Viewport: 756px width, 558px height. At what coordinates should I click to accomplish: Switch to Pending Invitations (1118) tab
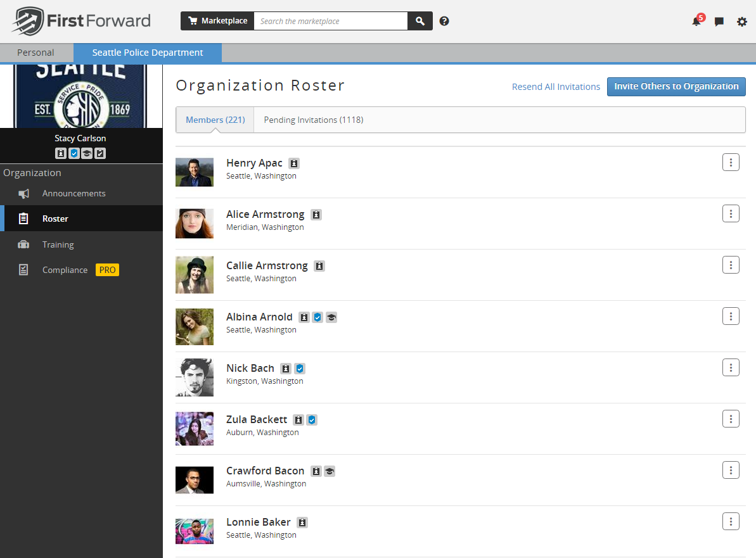point(314,120)
